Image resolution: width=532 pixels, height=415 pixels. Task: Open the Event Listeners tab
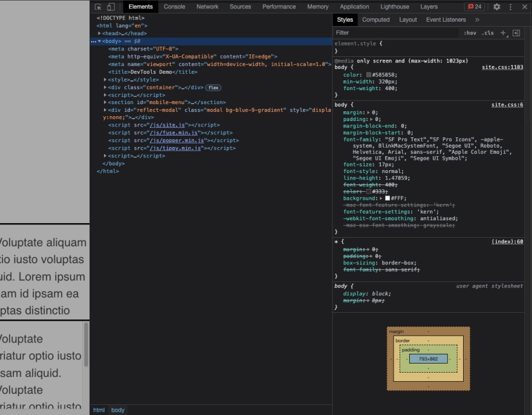click(446, 20)
